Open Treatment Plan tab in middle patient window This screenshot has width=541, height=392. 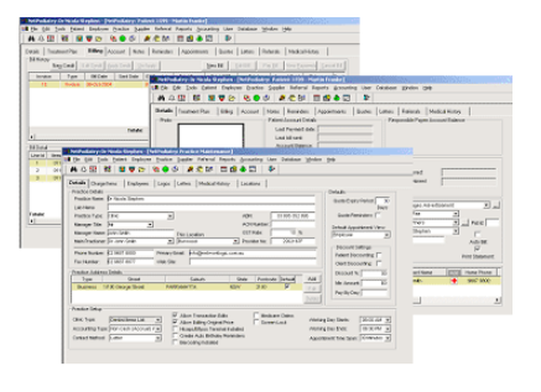(194, 111)
